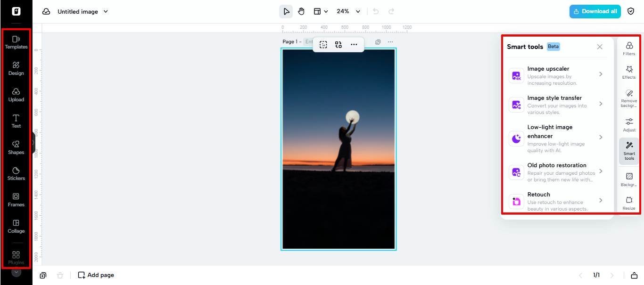Select the Text tool in sidebar
This screenshot has height=285, width=644.
pos(16,122)
